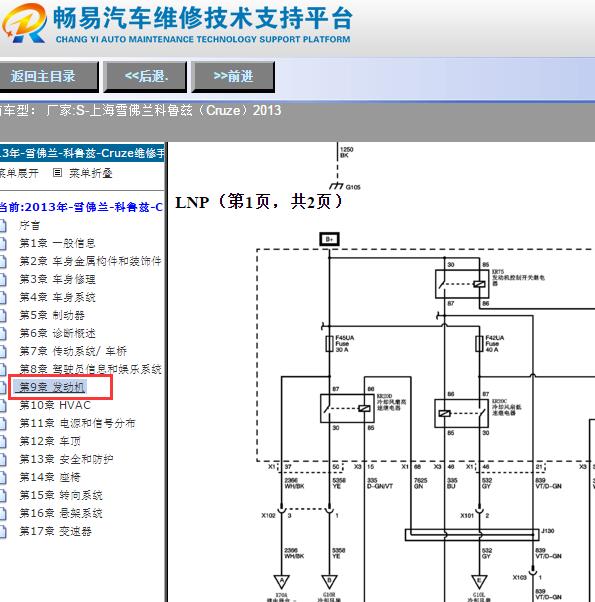Open 第8章 驾驶员信息和娱乐系统 chapter
Viewport: 595px width, 602px height.
click(90, 369)
